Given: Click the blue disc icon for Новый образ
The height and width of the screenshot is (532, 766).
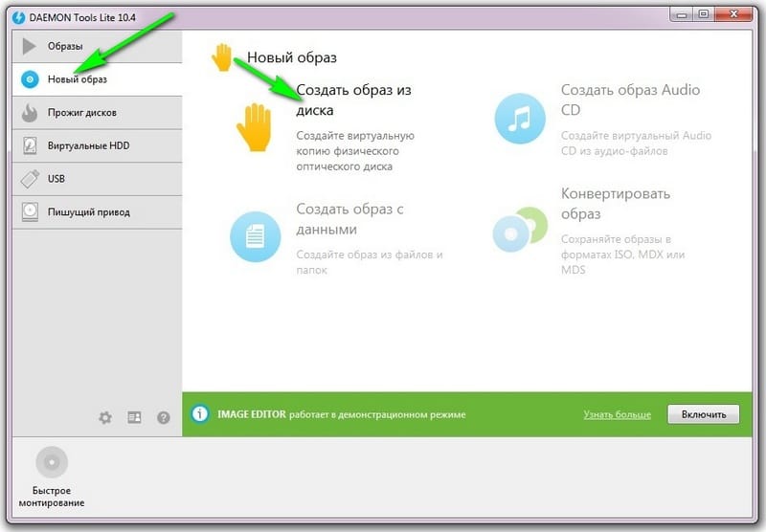Looking at the screenshot, I should (30, 79).
